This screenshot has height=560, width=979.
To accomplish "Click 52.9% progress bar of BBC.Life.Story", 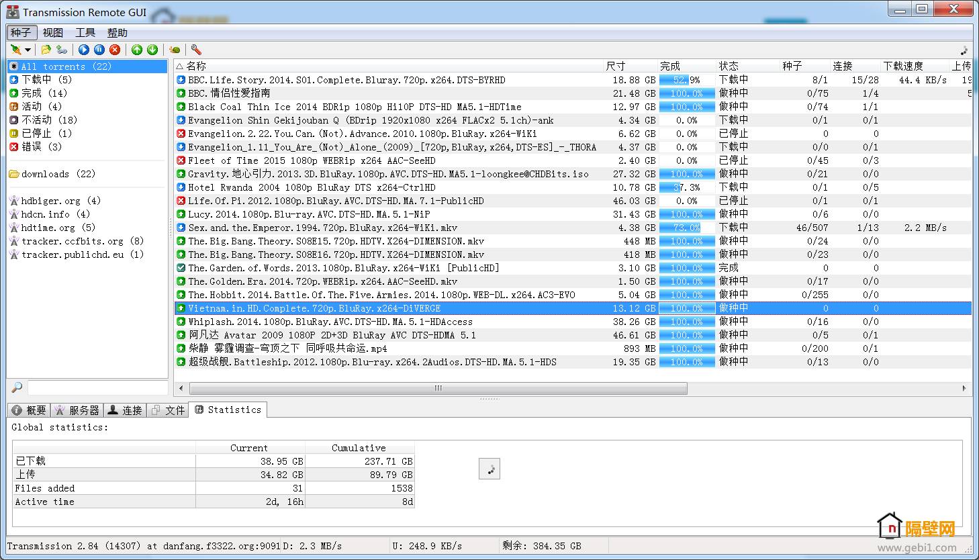I will point(686,80).
